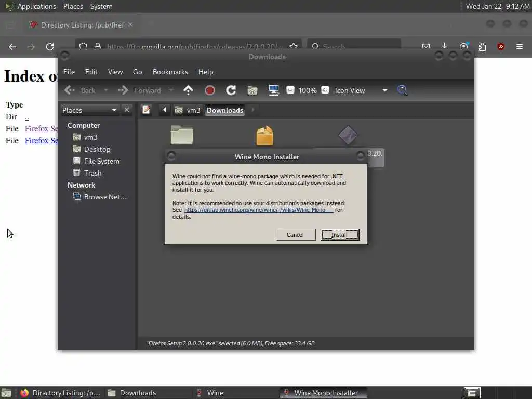532x399 pixels.
Task: Zoom out icon next to 100%
Action: [x=290, y=90]
